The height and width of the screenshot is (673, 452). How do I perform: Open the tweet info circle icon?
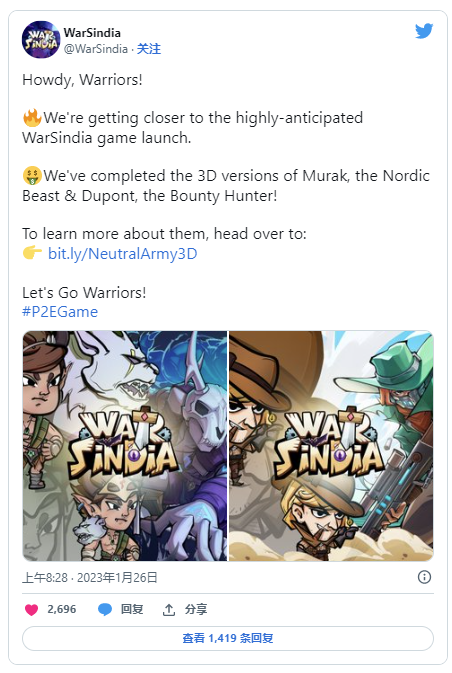pyautogui.click(x=424, y=577)
